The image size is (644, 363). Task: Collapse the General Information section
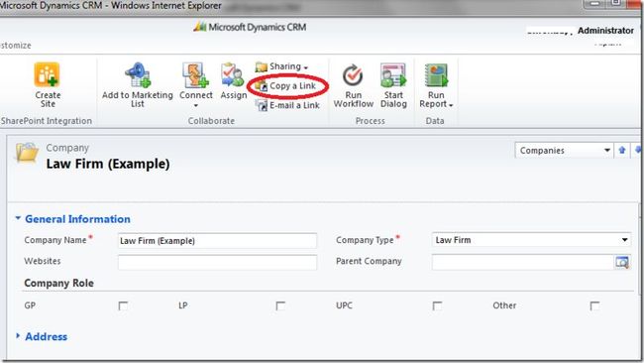point(18,218)
